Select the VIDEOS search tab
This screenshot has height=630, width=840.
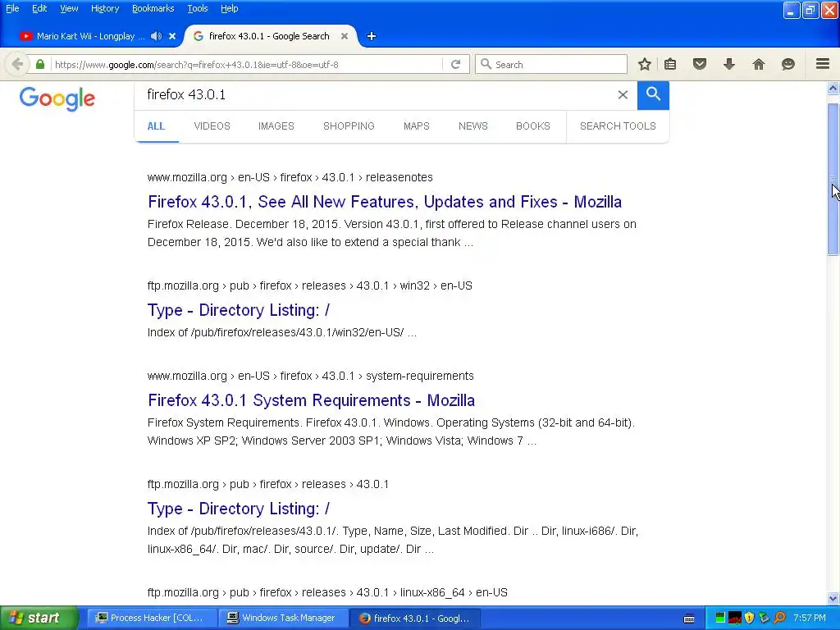click(212, 126)
